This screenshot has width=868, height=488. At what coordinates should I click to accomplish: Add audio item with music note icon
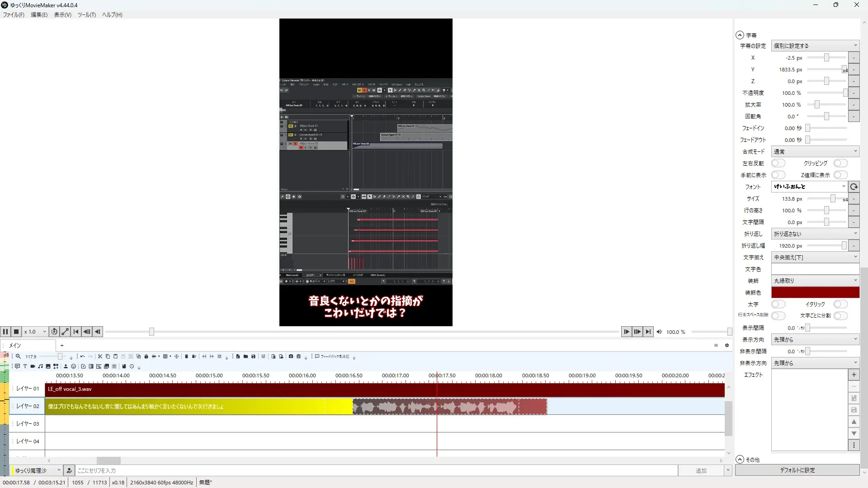(40, 366)
